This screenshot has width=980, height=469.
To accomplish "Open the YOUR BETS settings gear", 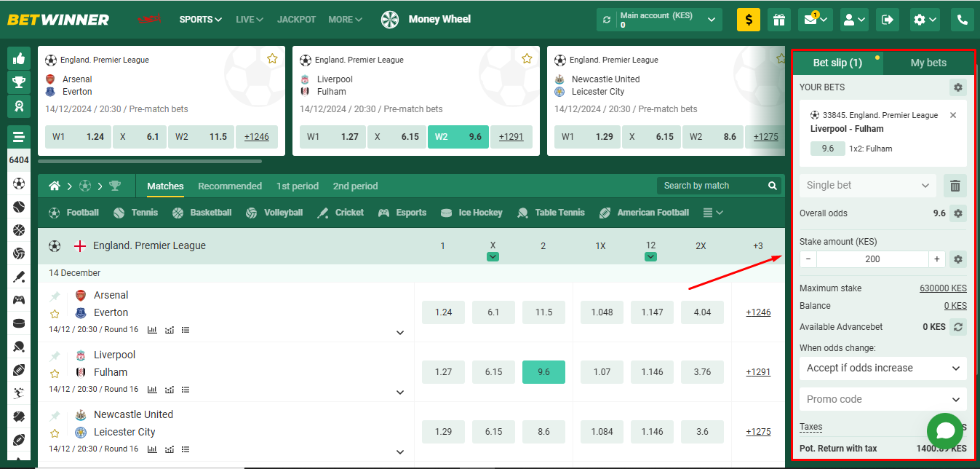I will click(x=957, y=87).
